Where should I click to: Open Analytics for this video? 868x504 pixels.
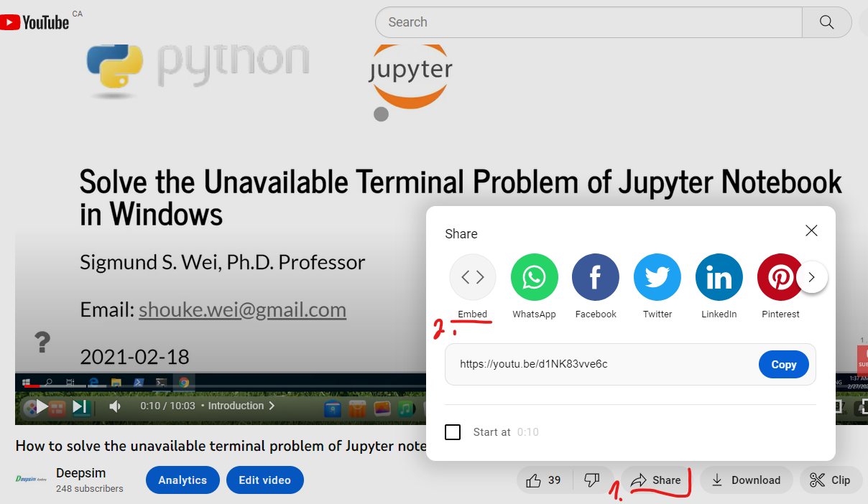pyautogui.click(x=183, y=480)
